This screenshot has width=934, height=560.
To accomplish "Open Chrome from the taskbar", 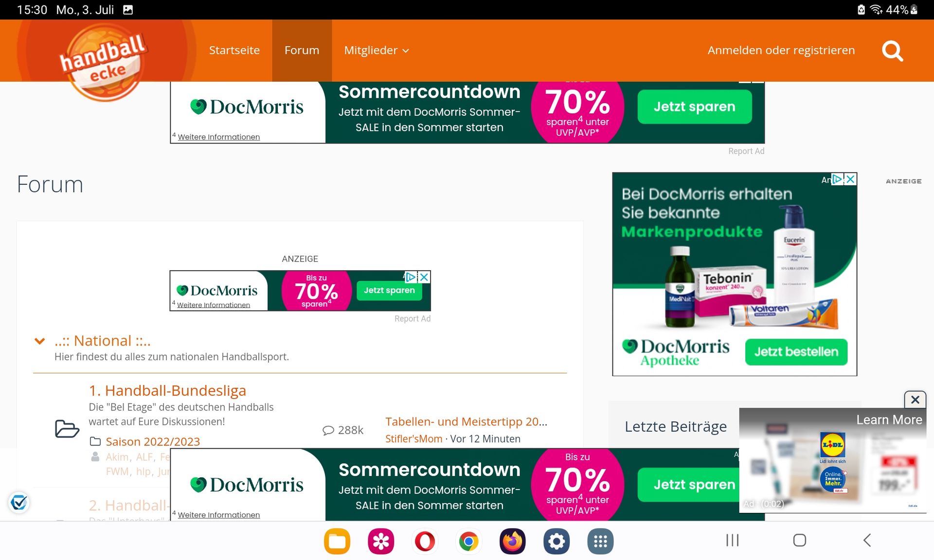I will coord(468,541).
